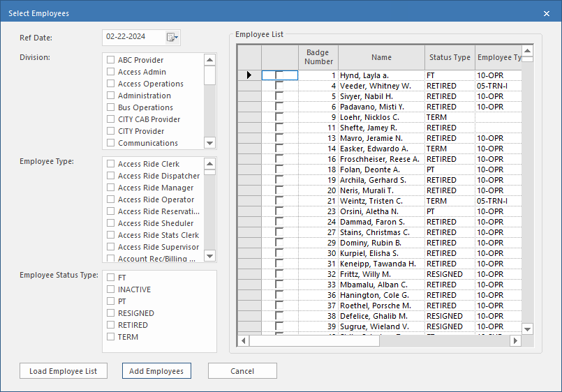
Task: Click the Add Employees button
Action: [x=156, y=371]
